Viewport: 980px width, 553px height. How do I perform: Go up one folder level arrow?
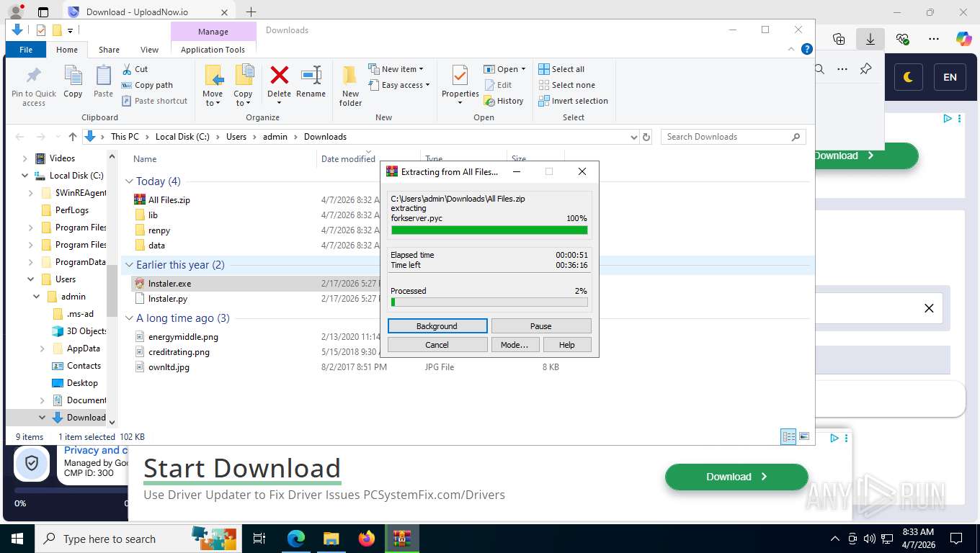click(x=73, y=137)
